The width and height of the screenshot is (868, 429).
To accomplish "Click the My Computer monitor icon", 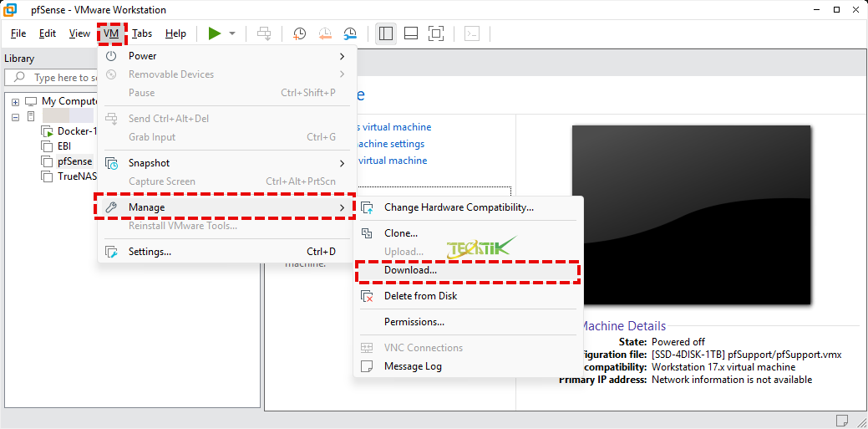I will click(x=31, y=102).
